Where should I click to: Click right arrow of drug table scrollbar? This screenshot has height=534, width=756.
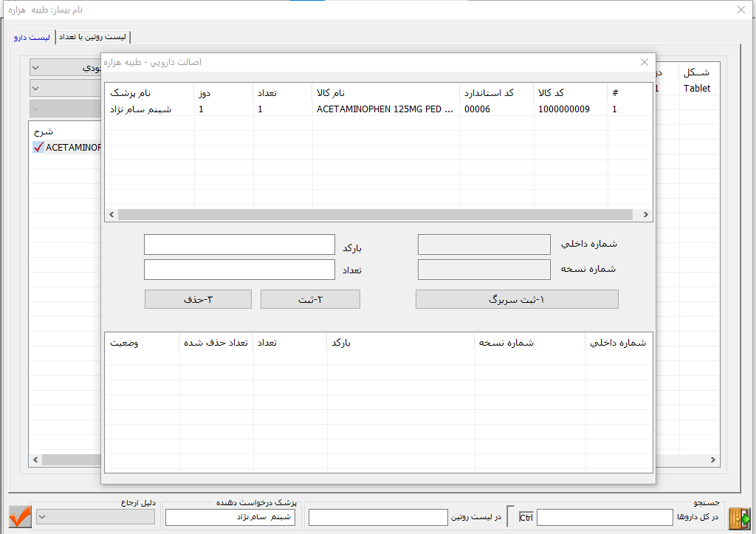point(645,215)
